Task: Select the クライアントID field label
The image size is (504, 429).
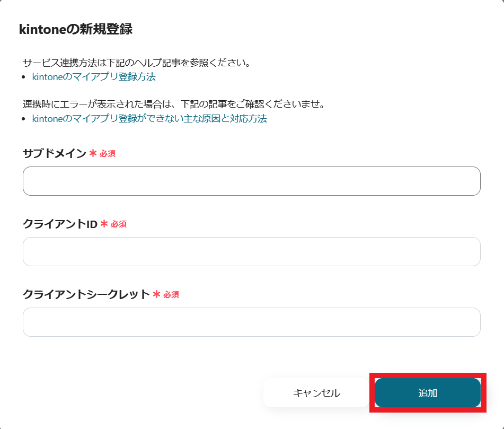Action: pos(56,224)
